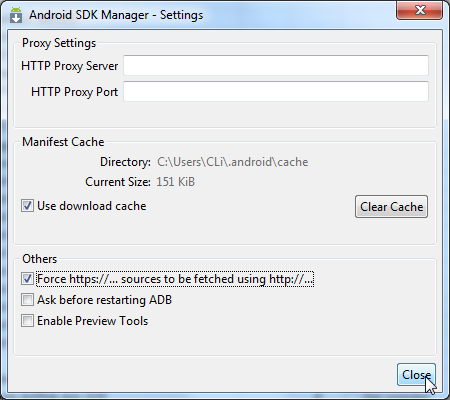
Task: Click the Current Size value 151 KiB
Action: pyautogui.click(x=176, y=182)
